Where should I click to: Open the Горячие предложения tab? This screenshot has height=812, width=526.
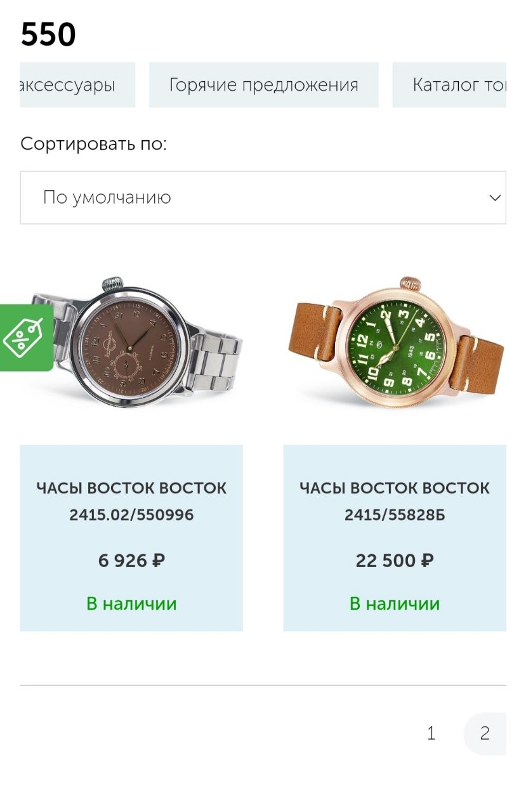pyautogui.click(x=263, y=85)
